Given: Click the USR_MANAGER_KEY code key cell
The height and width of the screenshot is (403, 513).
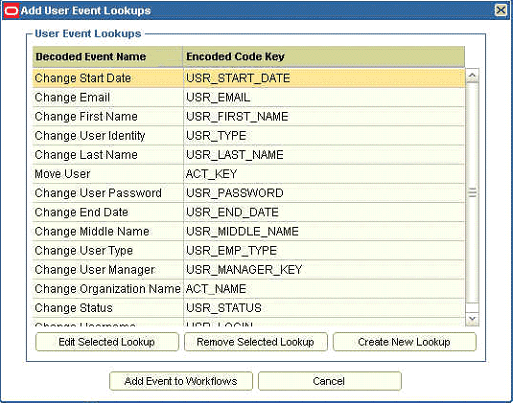Looking at the screenshot, I should click(324, 270).
